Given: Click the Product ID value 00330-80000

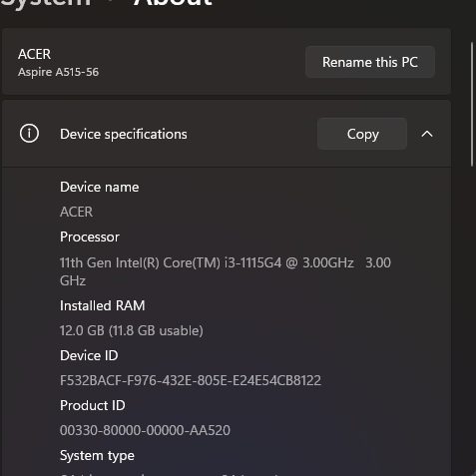Looking at the screenshot, I should click(145, 430).
